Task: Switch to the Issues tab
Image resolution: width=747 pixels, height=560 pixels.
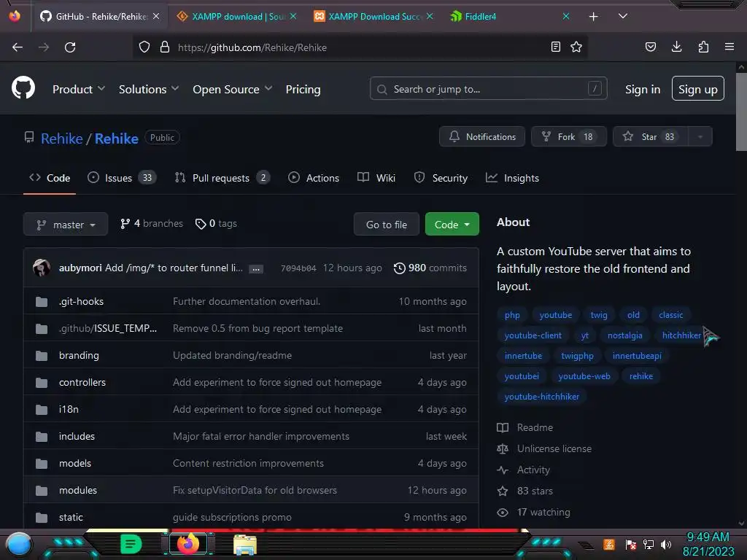Action: [x=122, y=178]
